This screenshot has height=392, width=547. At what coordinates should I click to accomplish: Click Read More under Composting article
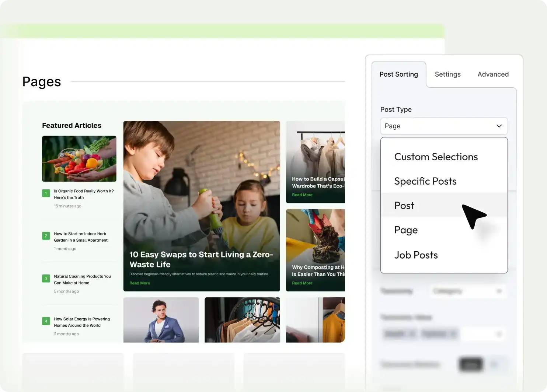pyautogui.click(x=302, y=283)
